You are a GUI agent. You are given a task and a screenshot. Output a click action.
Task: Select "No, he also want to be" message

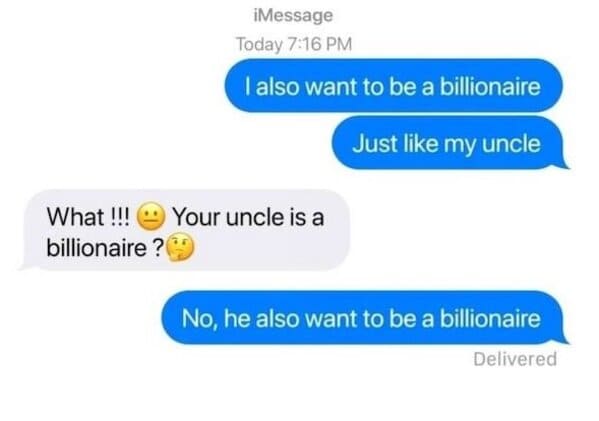(364, 317)
